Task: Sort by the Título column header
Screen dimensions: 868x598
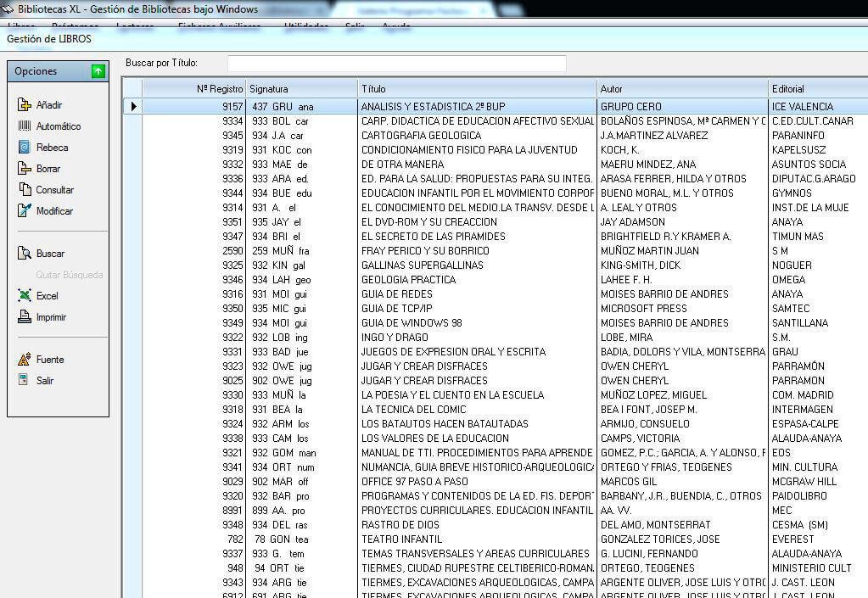Action: click(477, 88)
